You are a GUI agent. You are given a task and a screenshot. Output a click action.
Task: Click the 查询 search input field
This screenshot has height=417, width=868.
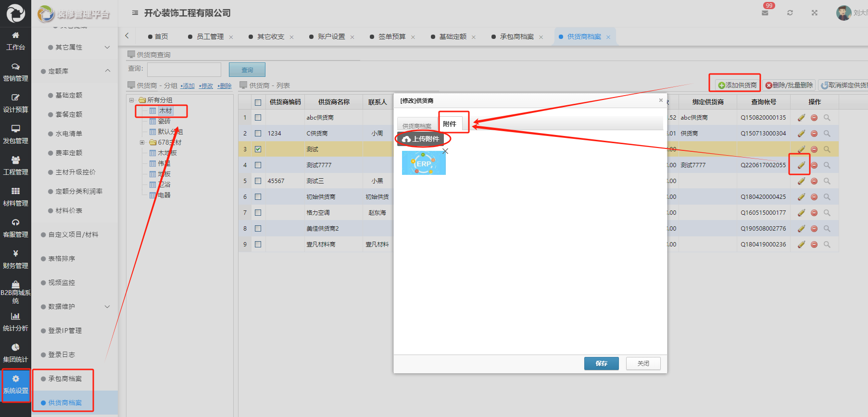[184, 70]
